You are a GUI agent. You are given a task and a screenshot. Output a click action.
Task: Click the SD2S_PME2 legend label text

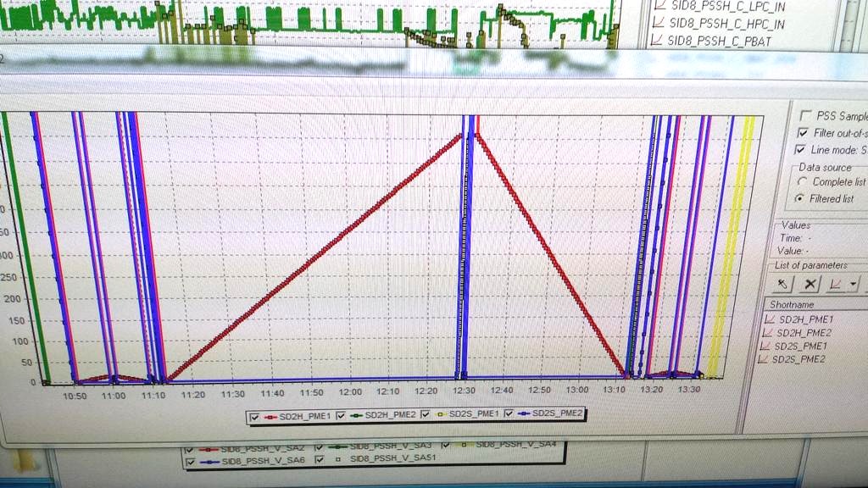tap(558, 413)
